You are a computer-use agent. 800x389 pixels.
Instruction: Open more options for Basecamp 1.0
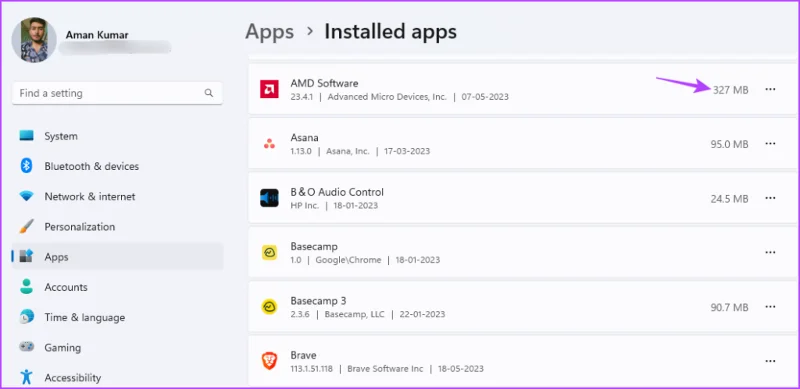tap(770, 253)
